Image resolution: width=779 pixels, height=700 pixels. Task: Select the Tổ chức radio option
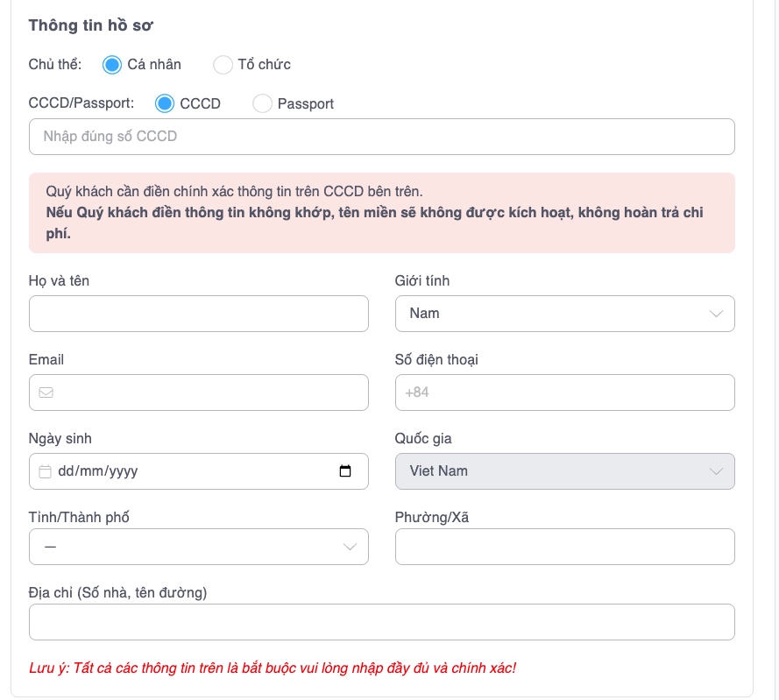(x=223, y=65)
